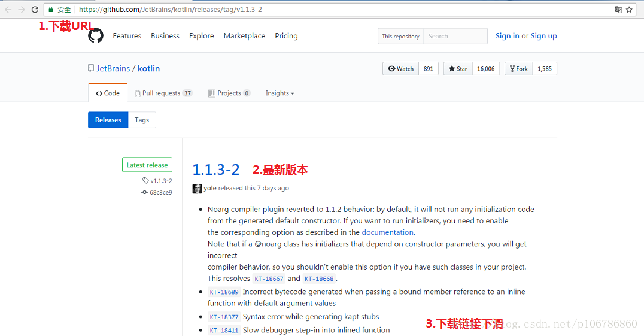Open the 16,006 stargazers count
This screenshot has width=644, height=336.
click(x=486, y=69)
